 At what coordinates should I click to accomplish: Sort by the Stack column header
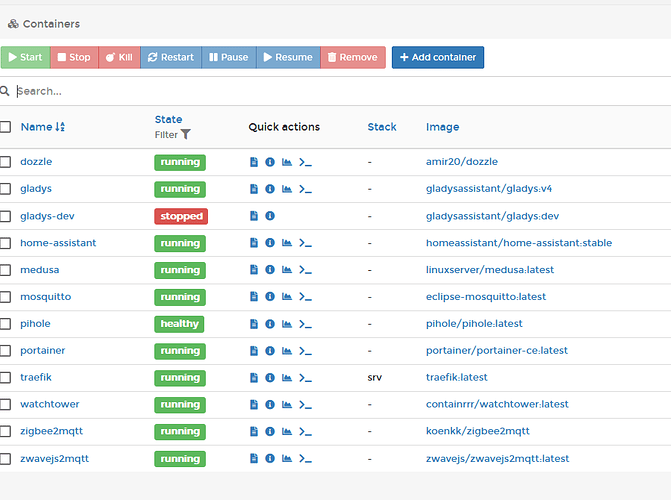tap(382, 127)
